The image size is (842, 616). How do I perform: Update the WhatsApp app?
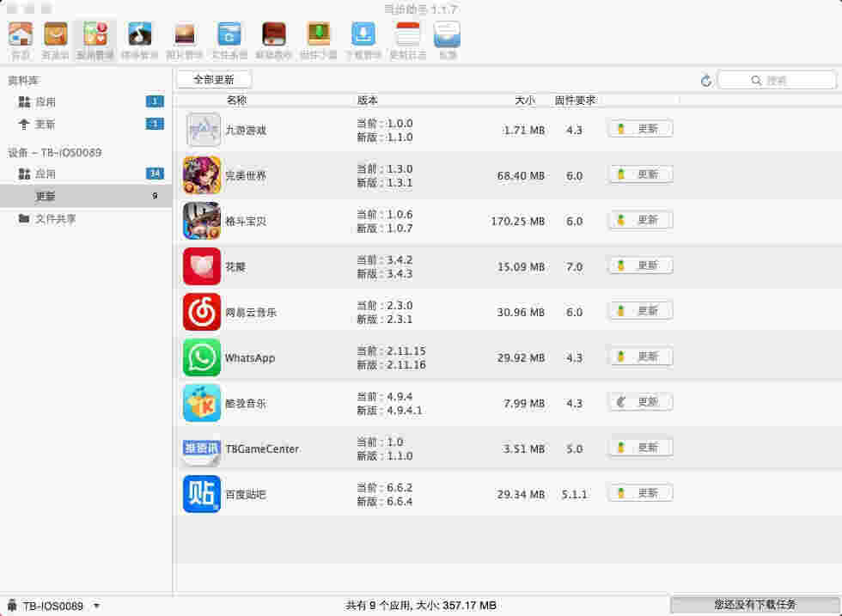(641, 357)
